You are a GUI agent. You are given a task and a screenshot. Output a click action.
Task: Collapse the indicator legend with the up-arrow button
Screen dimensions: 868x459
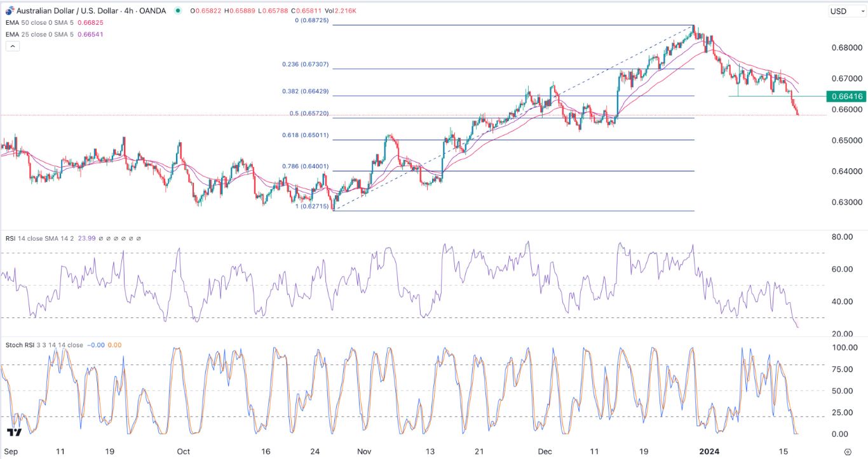coord(12,45)
